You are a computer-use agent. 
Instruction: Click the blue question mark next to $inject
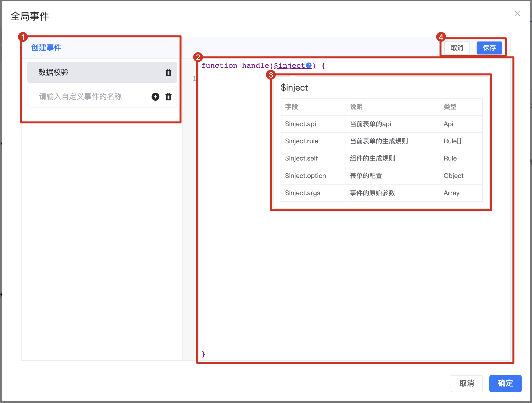point(309,66)
